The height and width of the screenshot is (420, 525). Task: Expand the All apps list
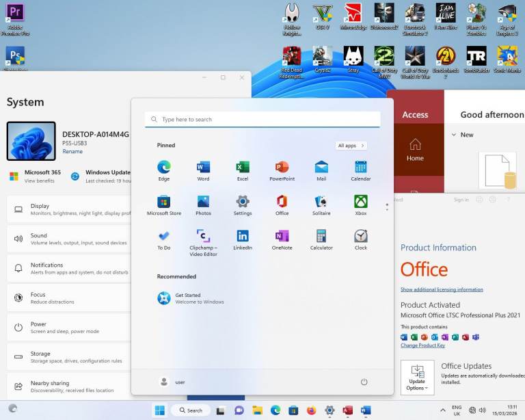click(351, 146)
